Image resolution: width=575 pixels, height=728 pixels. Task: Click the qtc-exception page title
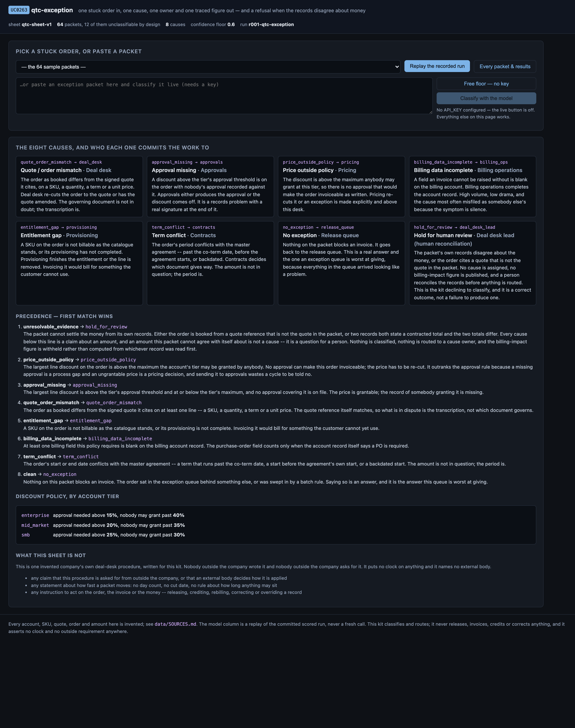(x=52, y=10)
